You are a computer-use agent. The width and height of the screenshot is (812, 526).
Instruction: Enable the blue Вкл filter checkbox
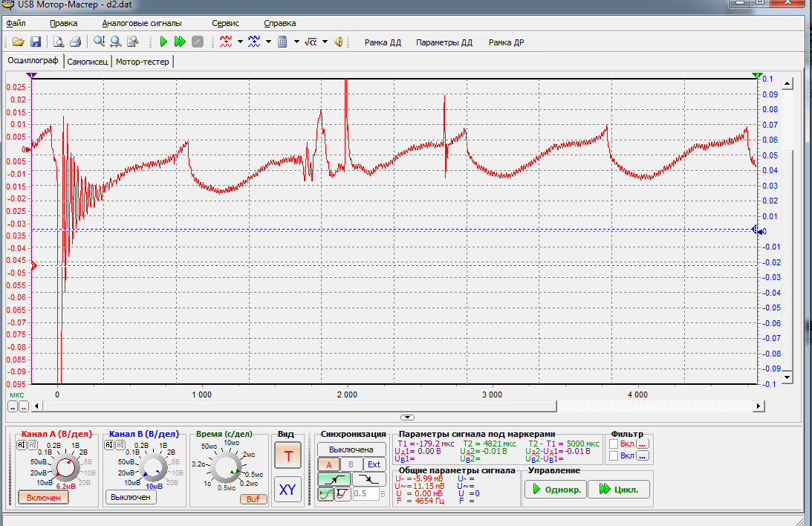pos(614,456)
